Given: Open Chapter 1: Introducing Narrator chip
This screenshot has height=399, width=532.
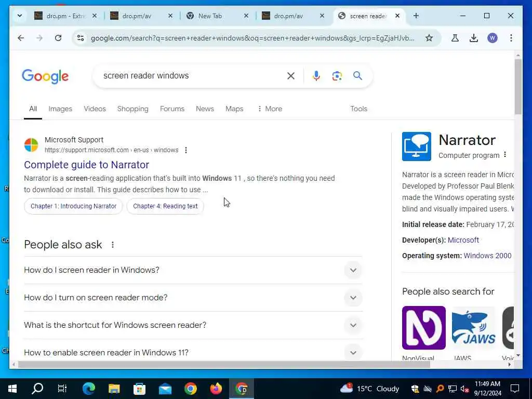Looking at the screenshot, I should (x=73, y=206).
